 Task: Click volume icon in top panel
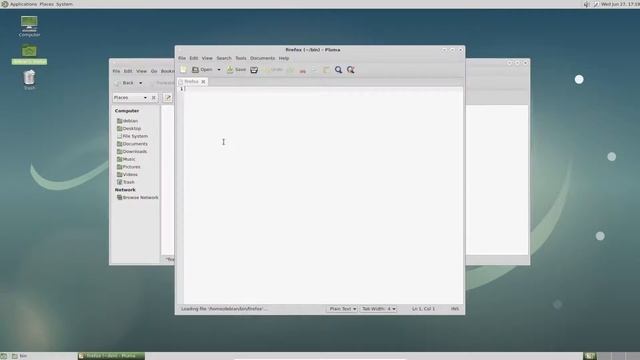tap(587, 4)
